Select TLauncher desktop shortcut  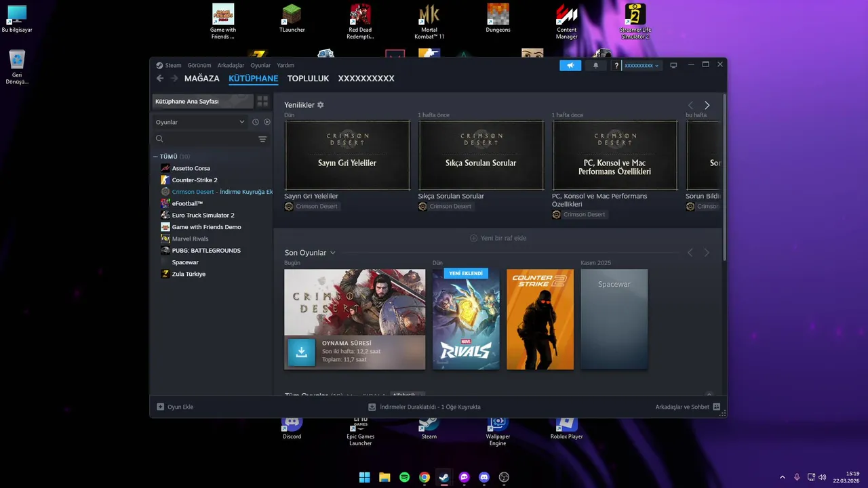tap(292, 19)
